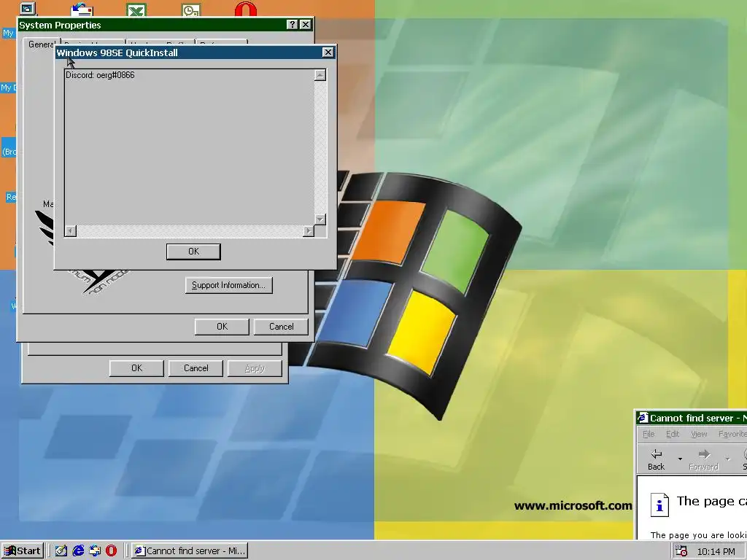Click the Back arrow in Internet Explorer

656,459
